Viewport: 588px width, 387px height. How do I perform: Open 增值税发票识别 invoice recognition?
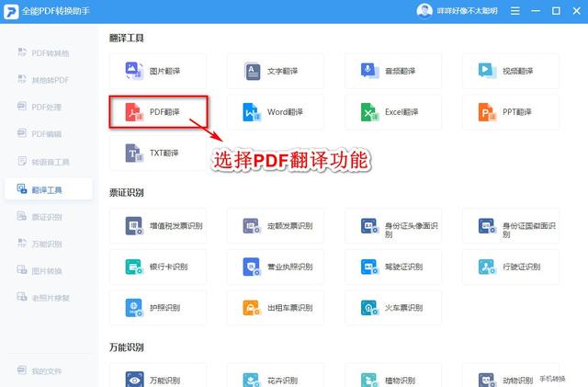[x=157, y=226]
